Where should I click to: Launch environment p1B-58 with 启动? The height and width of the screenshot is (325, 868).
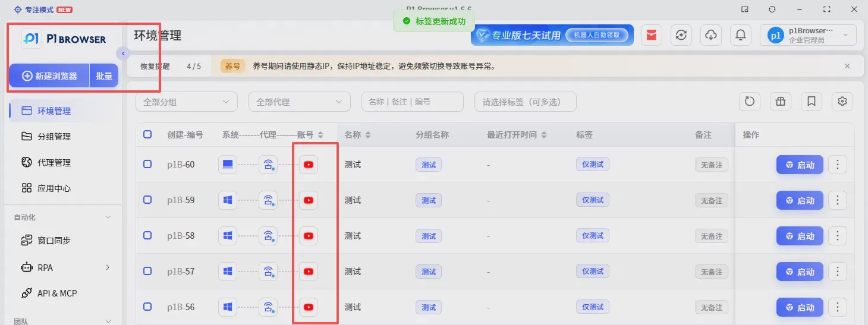[x=800, y=236]
